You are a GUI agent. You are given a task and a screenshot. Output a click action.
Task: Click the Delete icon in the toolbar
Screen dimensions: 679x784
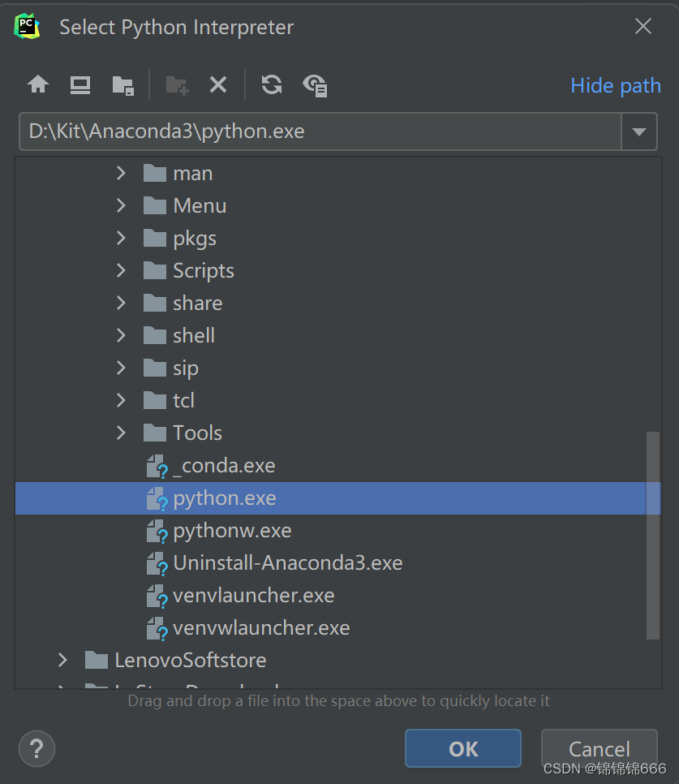point(217,84)
